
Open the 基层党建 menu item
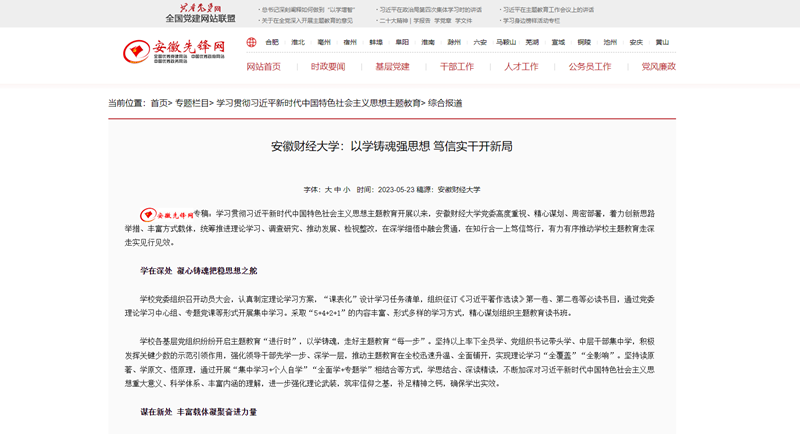(x=392, y=67)
